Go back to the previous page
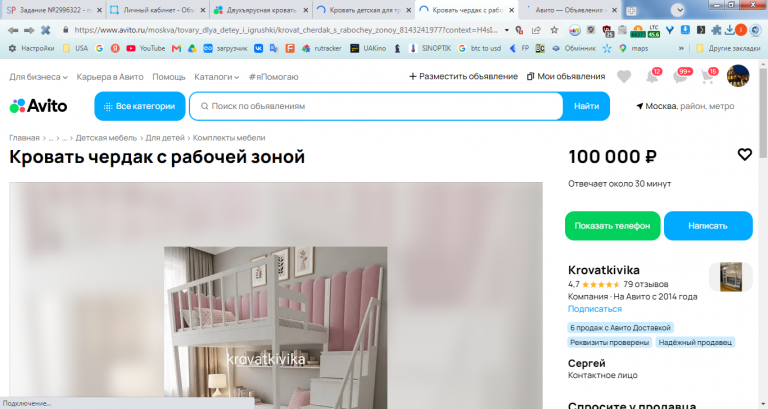This screenshot has width=768, height=409. [13, 30]
